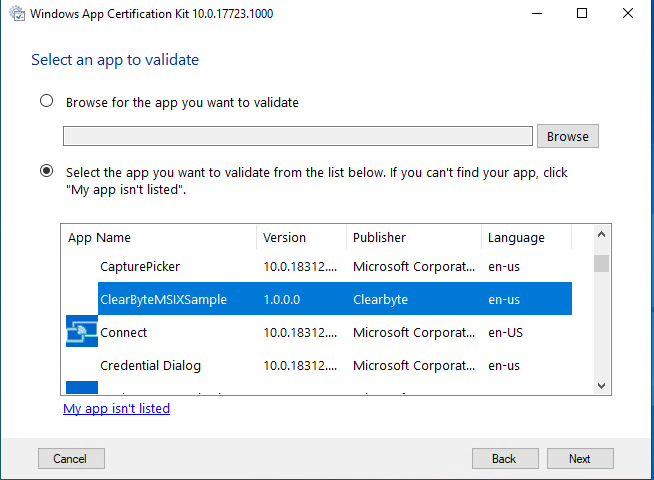654x480 pixels.
Task: Click Credential Dialog version 10.0.18312 cell
Action: 300,366
